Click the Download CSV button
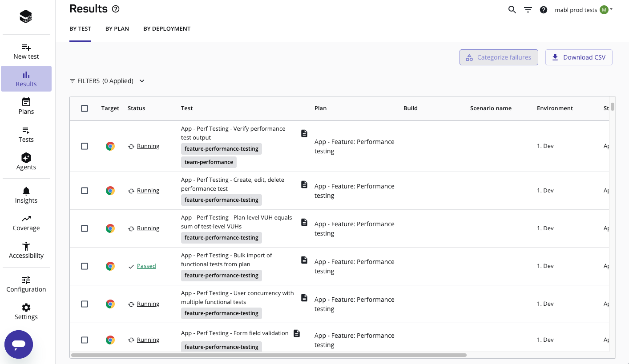This screenshot has height=364, width=629. click(579, 57)
